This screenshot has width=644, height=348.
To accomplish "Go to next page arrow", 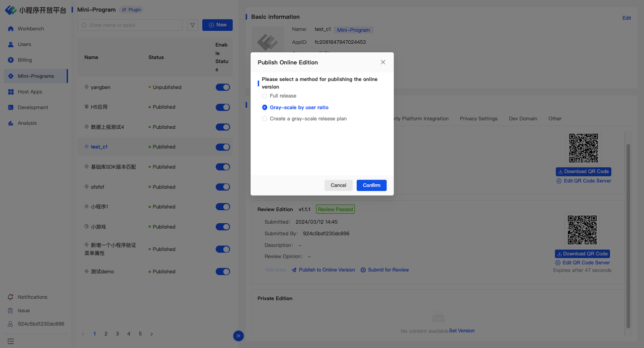I will coord(151,334).
